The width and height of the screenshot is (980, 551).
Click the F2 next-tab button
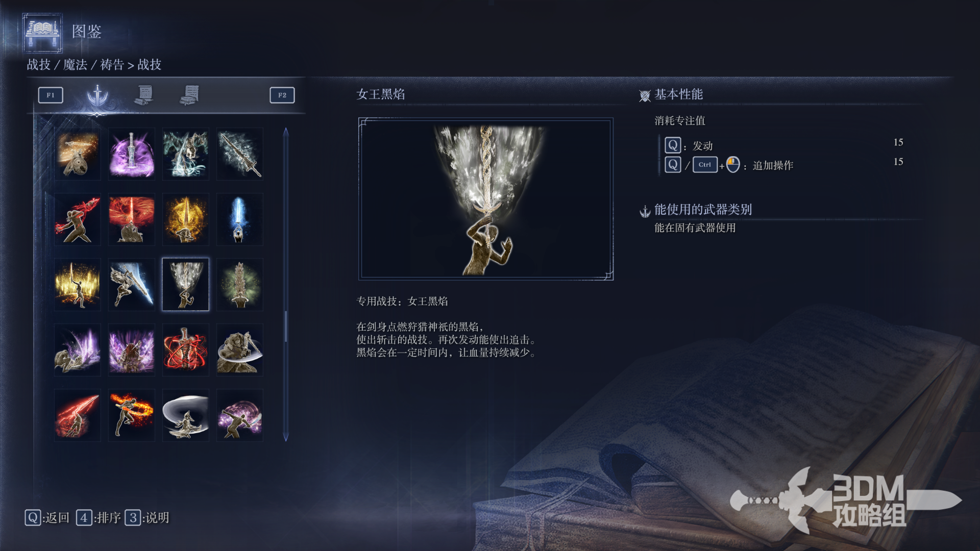coord(282,95)
